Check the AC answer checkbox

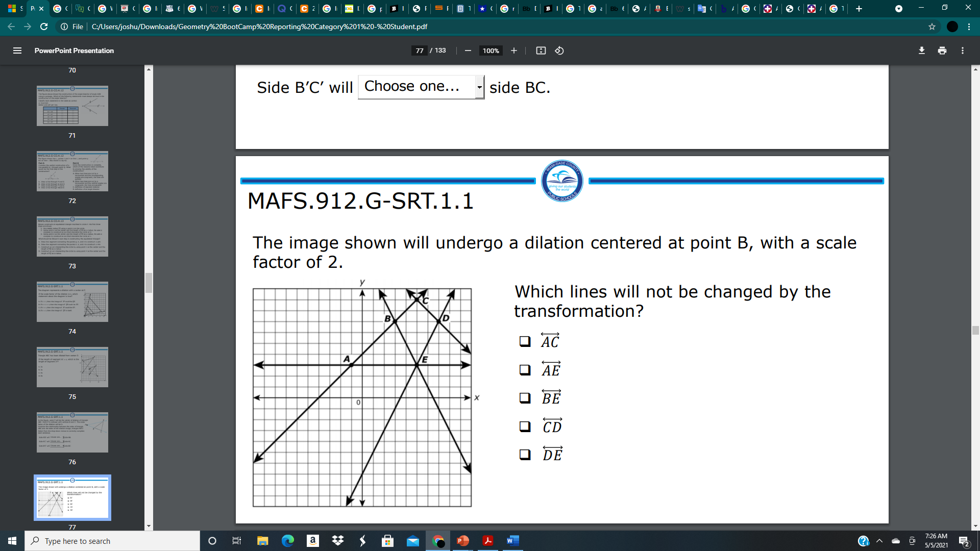click(x=524, y=341)
